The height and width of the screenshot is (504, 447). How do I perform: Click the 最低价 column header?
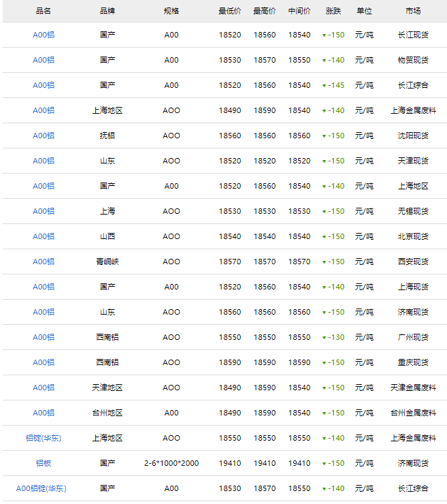coord(229,11)
